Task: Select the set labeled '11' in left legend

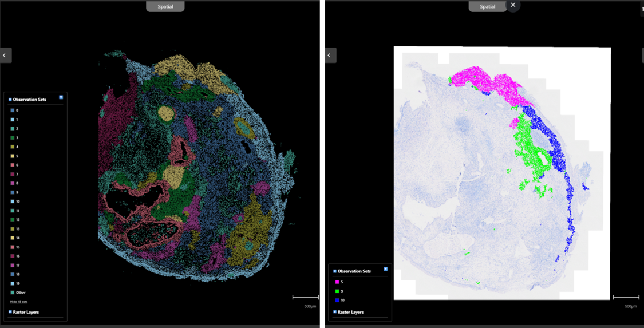Action: pos(18,211)
